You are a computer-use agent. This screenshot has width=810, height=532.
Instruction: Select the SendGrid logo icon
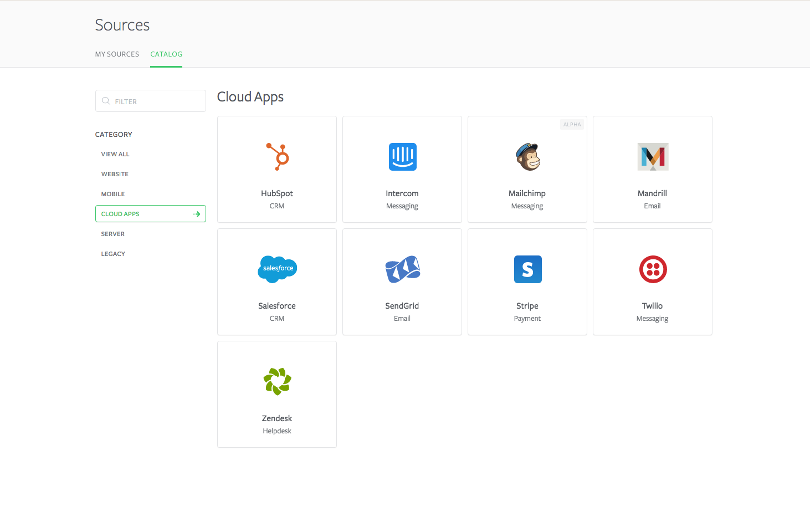402,269
